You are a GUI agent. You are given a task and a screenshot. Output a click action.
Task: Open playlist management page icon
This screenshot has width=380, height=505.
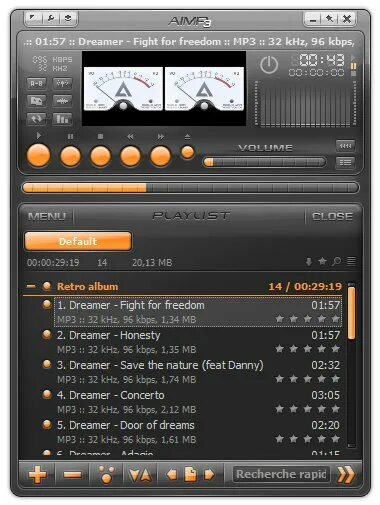click(x=190, y=474)
